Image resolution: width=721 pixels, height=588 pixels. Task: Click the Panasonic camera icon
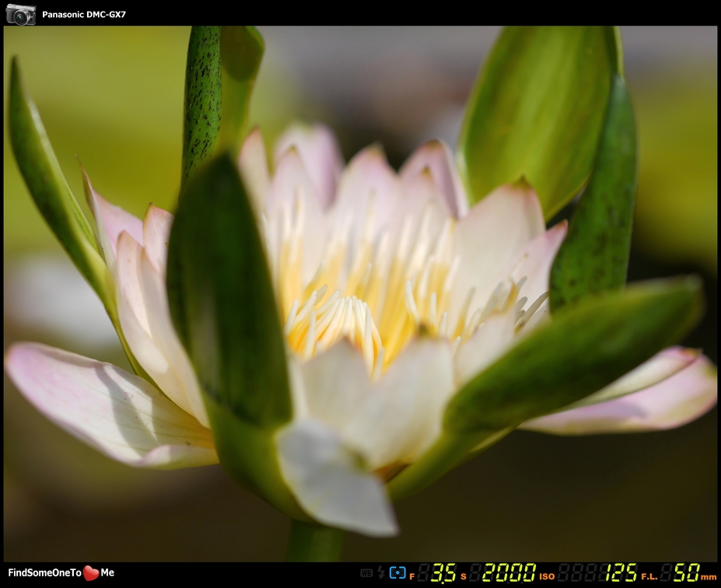point(21,14)
